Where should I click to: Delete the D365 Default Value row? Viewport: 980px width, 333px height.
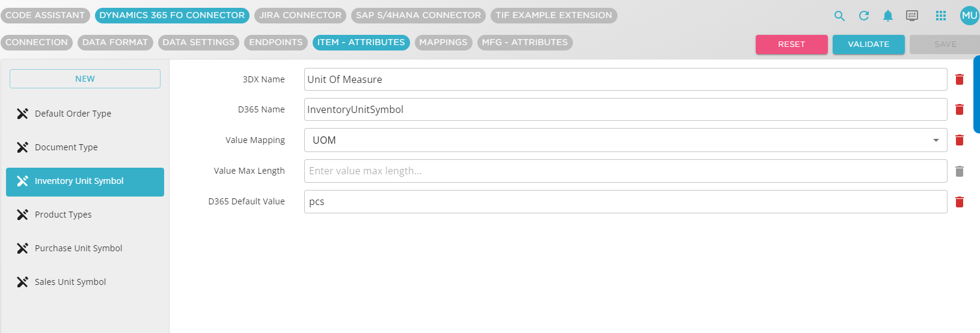[x=960, y=202]
